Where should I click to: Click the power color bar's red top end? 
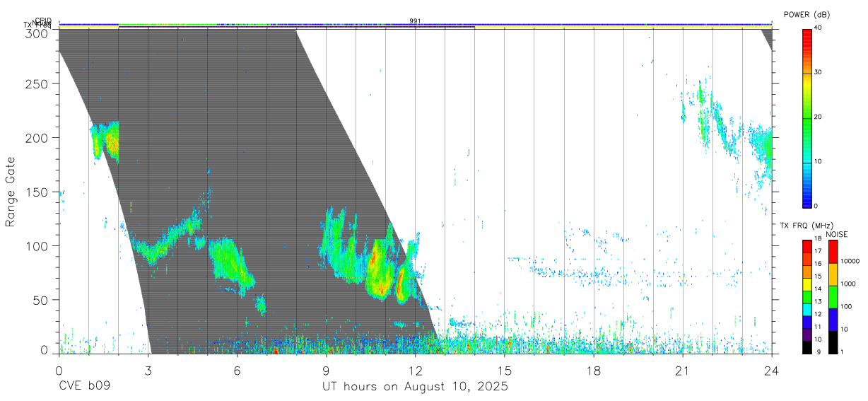coord(807,32)
